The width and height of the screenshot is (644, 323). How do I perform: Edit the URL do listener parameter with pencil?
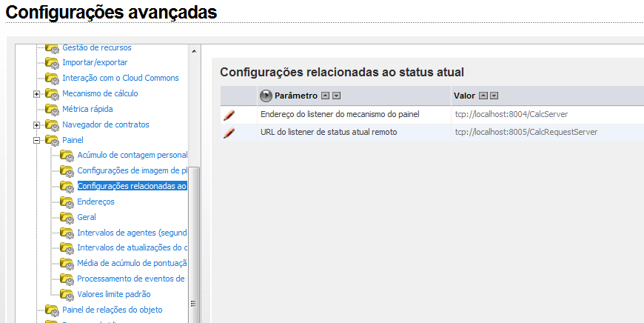pos(229,133)
